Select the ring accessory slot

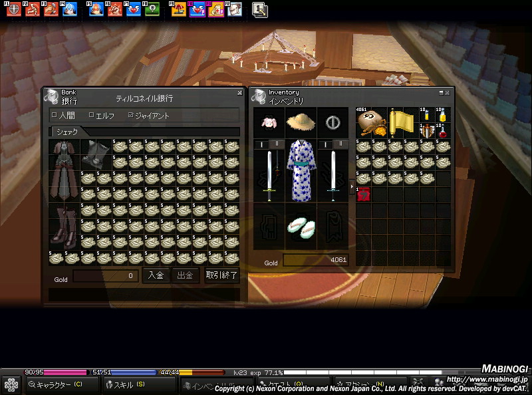pos(333,123)
